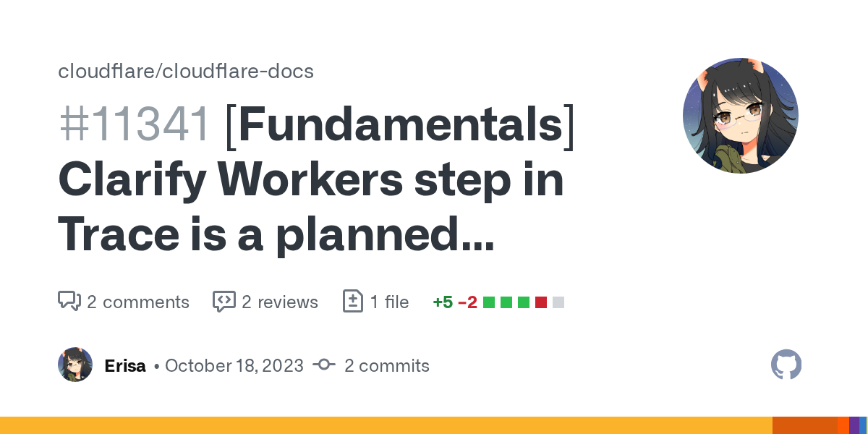Select the 2 comments label

click(137, 302)
